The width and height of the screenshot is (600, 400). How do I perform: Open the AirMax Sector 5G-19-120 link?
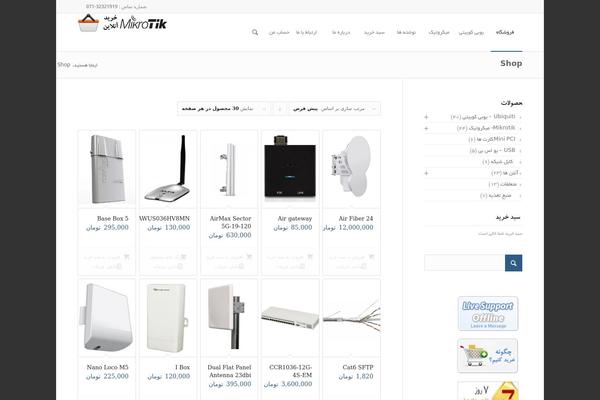pos(230,222)
